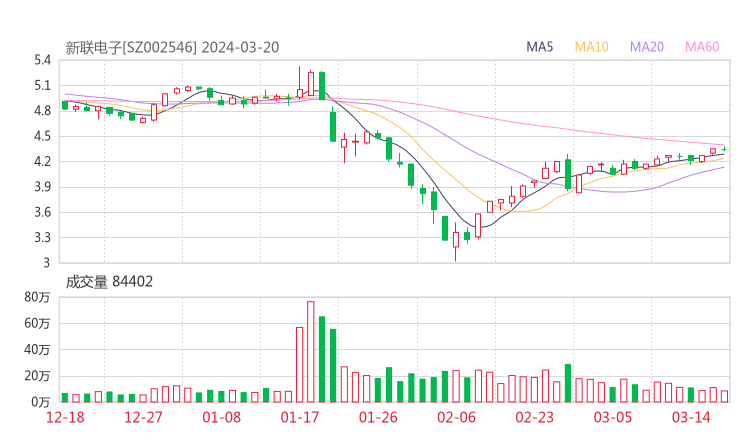Toggle the MA20 legend label
740x440 pixels.
coord(647,47)
